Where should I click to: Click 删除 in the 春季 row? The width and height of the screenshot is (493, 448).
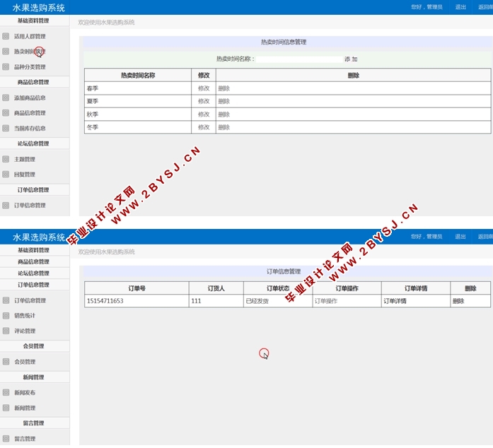[224, 88]
